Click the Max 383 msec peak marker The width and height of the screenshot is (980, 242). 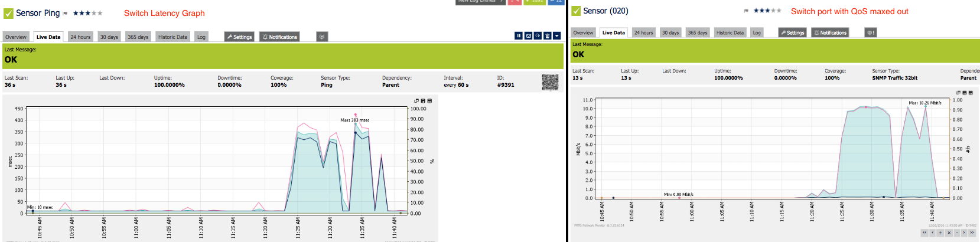(355, 115)
